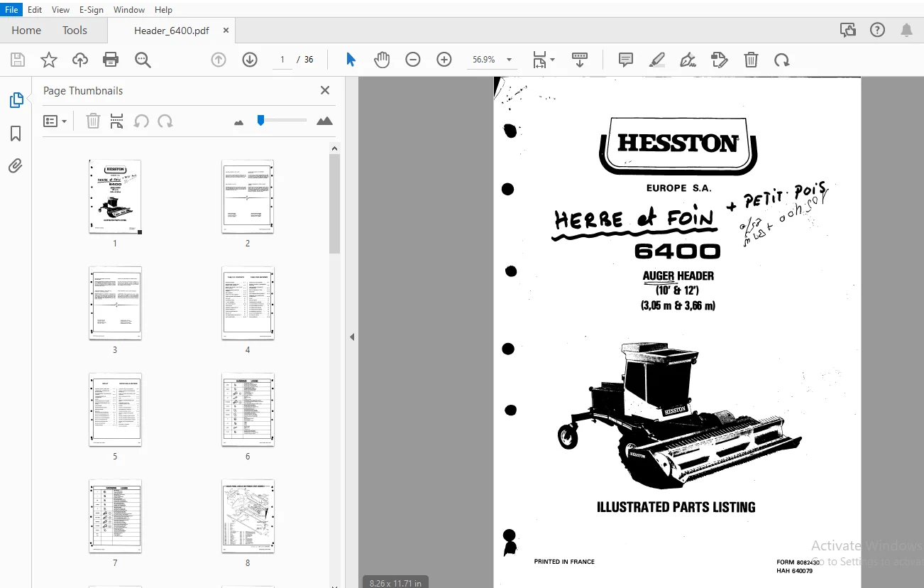This screenshot has width=924, height=588.
Task: Select page 3 thumbnail
Action: point(115,303)
